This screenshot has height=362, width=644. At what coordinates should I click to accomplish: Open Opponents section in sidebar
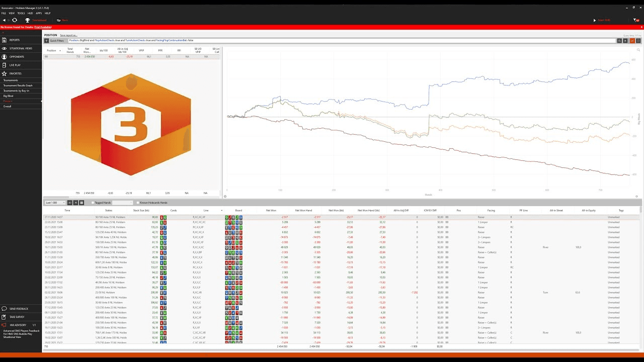click(x=21, y=57)
